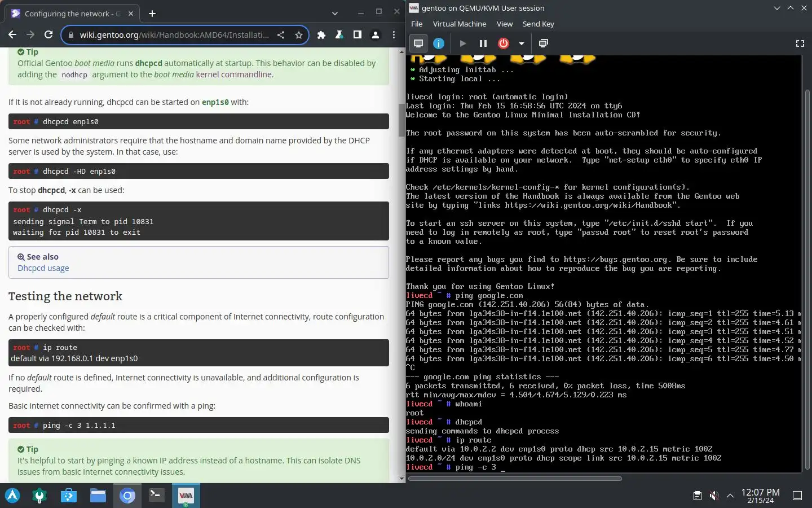The image size is (812, 508).
Task: Open the browser profile menu
Action: click(376, 35)
